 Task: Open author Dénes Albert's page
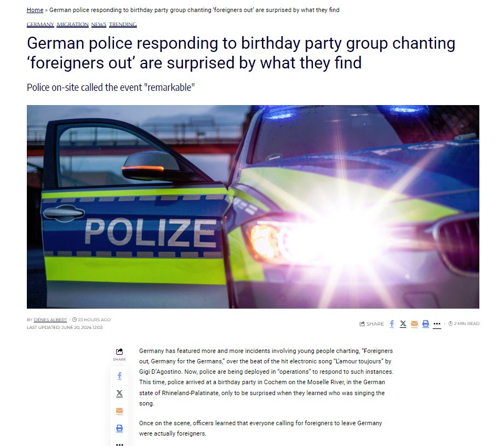50,320
